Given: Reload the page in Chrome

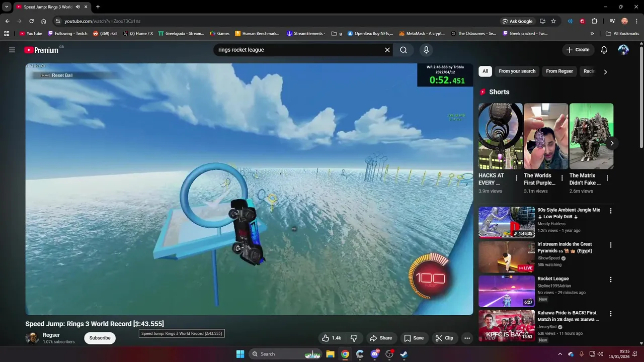Looking at the screenshot, I should click(x=31, y=21).
